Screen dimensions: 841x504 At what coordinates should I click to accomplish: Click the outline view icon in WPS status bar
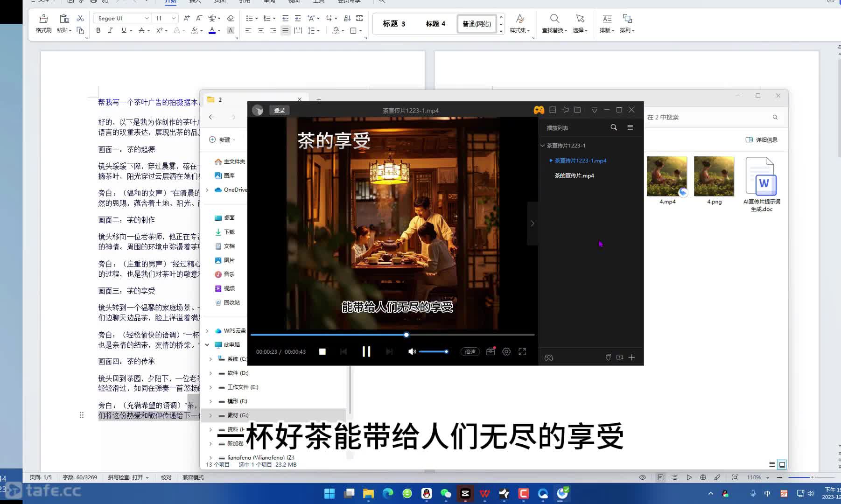click(x=674, y=477)
